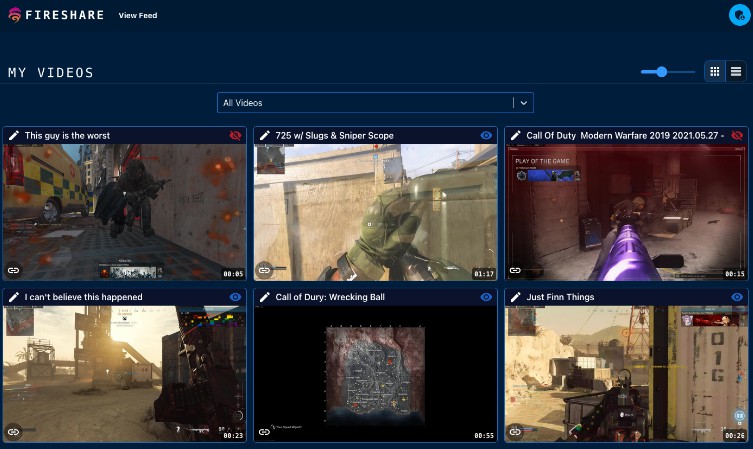Viewport: 753px width, 449px height.
Task: Click the edit pencil on 'This guy is the worst'
Action: [14, 135]
